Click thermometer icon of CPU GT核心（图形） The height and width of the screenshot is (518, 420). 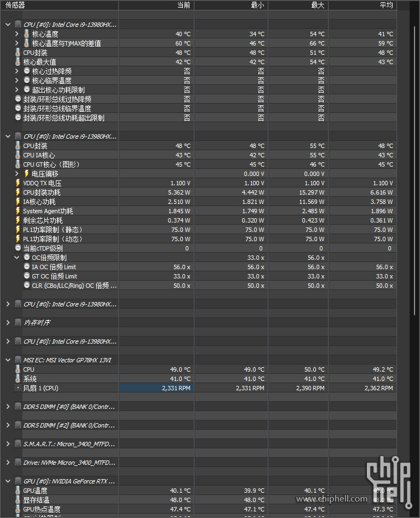point(18,164)
